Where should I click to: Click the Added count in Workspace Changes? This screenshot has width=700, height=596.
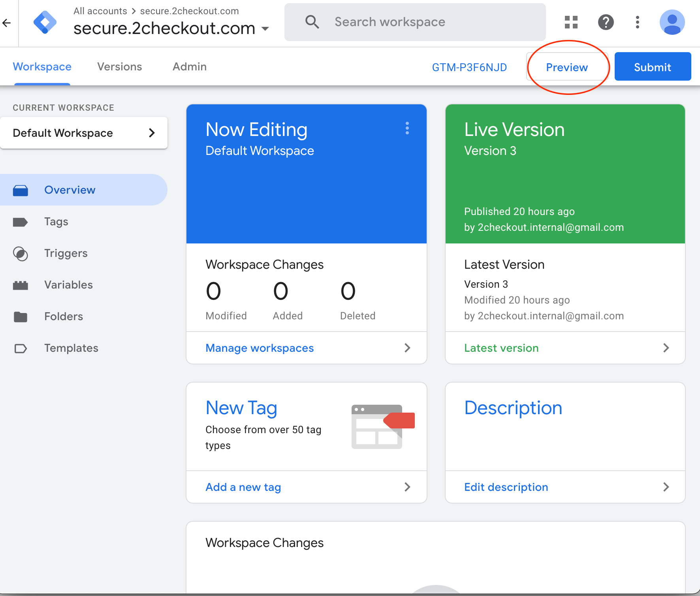point(281,291)
